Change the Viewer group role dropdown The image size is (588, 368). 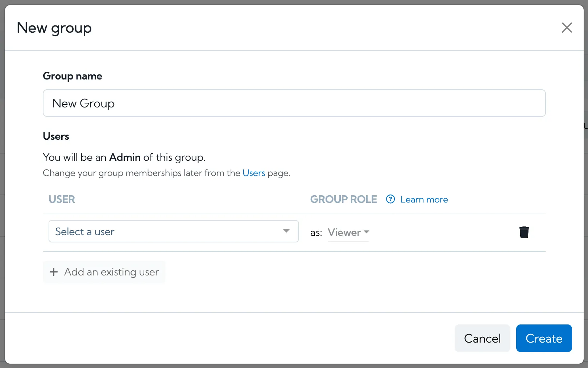348,232
